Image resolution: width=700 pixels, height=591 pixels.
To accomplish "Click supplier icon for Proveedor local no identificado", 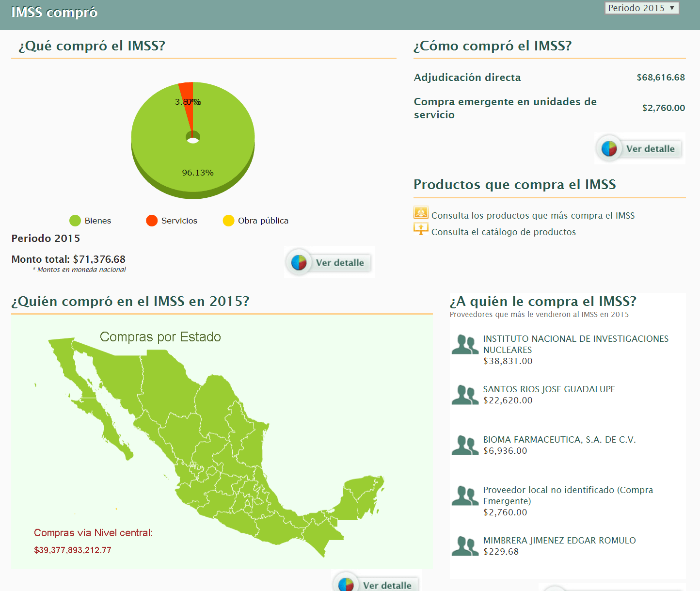I will (465, 496).
